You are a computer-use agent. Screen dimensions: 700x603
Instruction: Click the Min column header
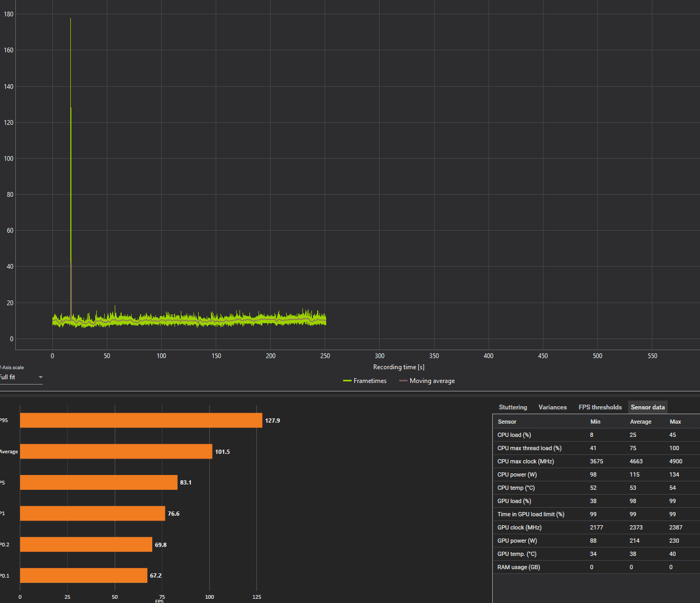point(595,422)
